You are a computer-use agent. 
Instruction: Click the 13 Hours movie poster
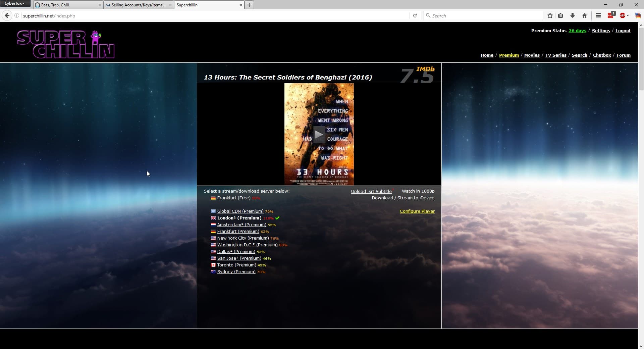[x=319, y=134]
